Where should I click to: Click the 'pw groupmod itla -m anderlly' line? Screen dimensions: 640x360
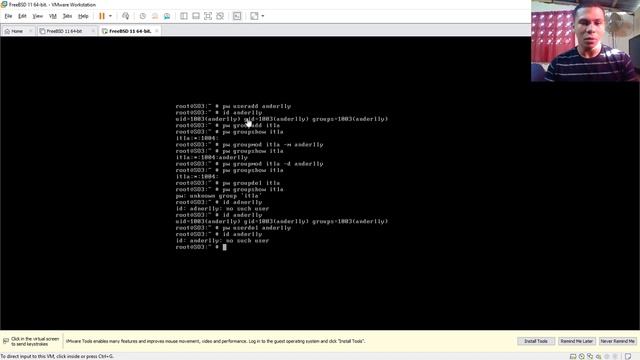[x=249, y=144]
